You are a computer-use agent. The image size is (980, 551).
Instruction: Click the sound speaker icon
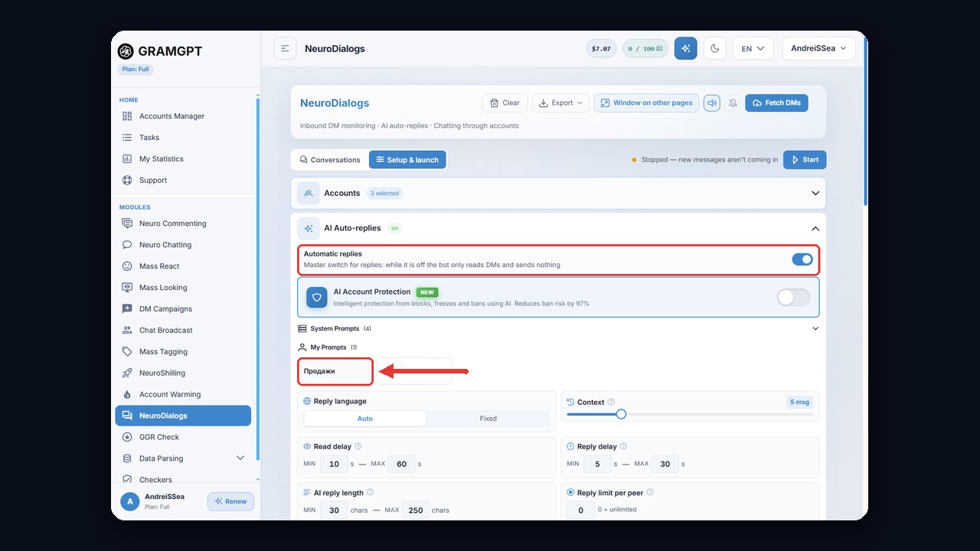click(x=712, y=103)
